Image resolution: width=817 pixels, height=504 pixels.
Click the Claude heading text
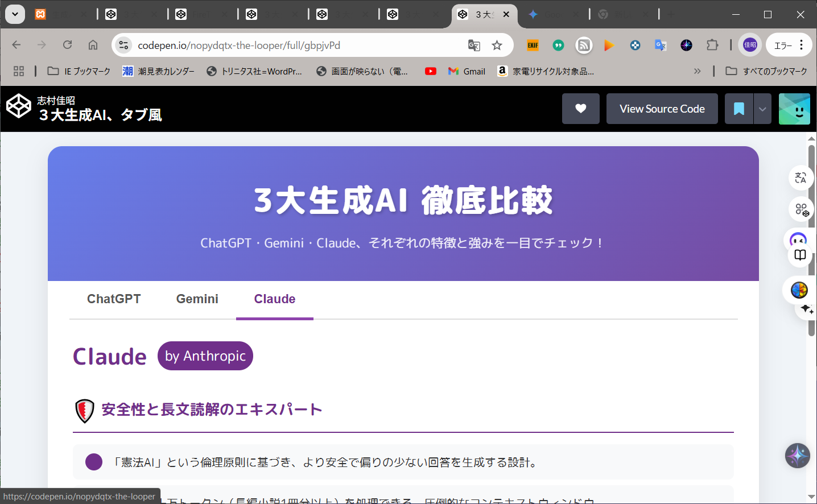110,357
